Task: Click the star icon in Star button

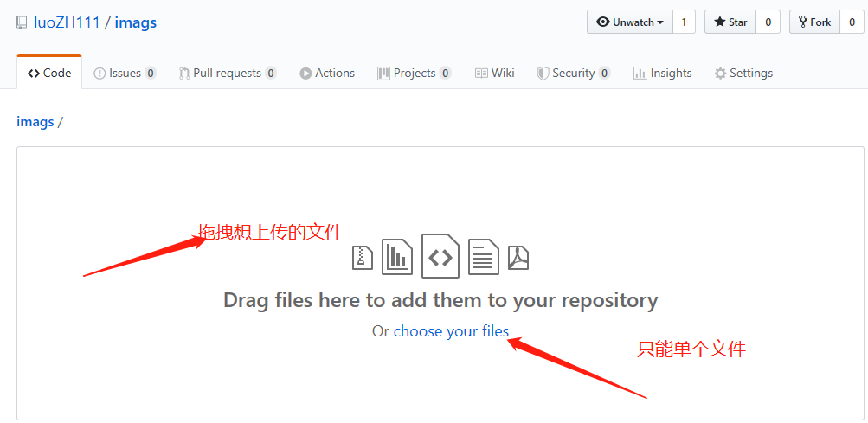Action: (720, 22)
